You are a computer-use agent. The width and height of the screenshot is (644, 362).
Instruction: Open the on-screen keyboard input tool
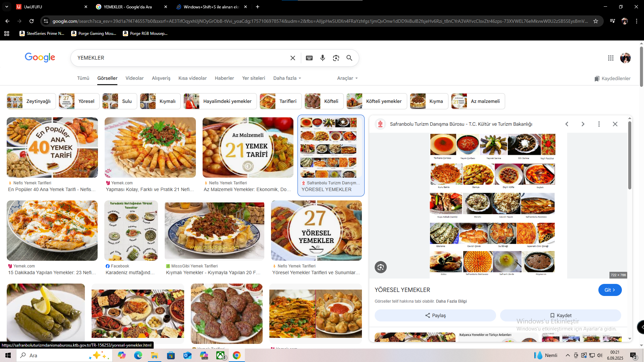tap(309, 58)
